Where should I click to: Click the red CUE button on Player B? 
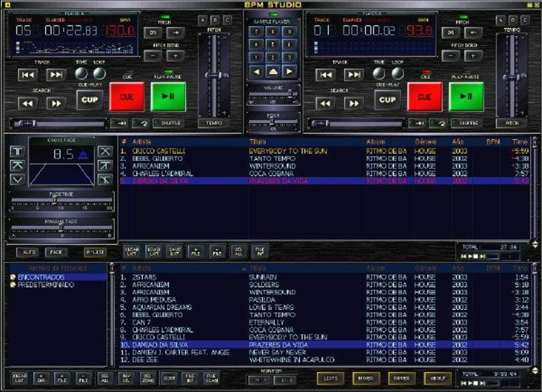(424, 97)
